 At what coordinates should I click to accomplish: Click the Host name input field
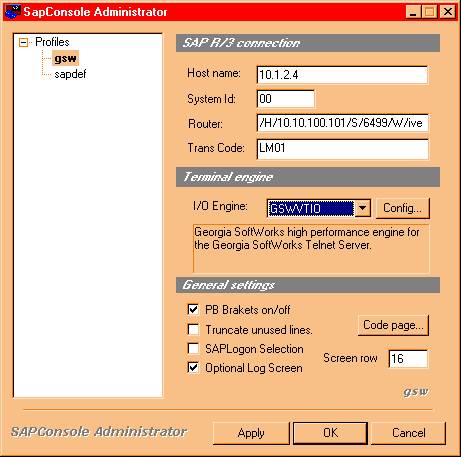(342, 75)
